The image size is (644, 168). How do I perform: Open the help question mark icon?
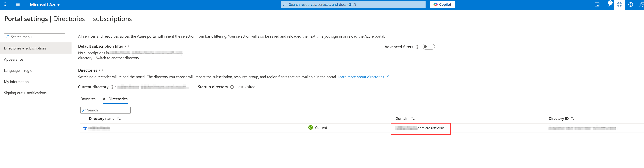(630, 4)
